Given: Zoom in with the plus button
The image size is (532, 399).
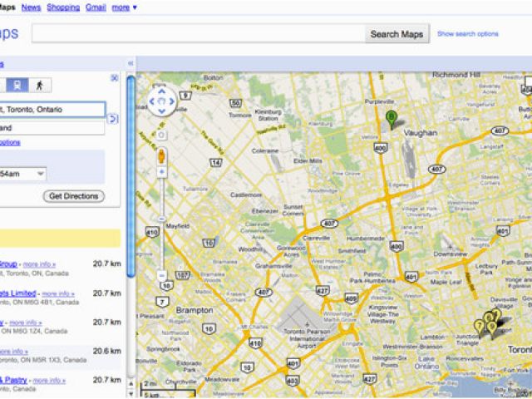Looking at the screenshot, I should (x=162, y=172).
